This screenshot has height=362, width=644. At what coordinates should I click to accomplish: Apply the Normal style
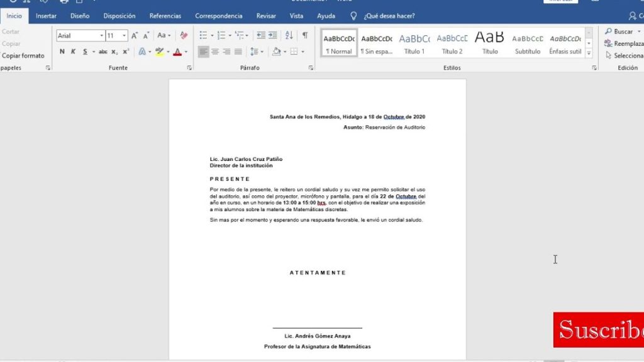tap(339, 43)
